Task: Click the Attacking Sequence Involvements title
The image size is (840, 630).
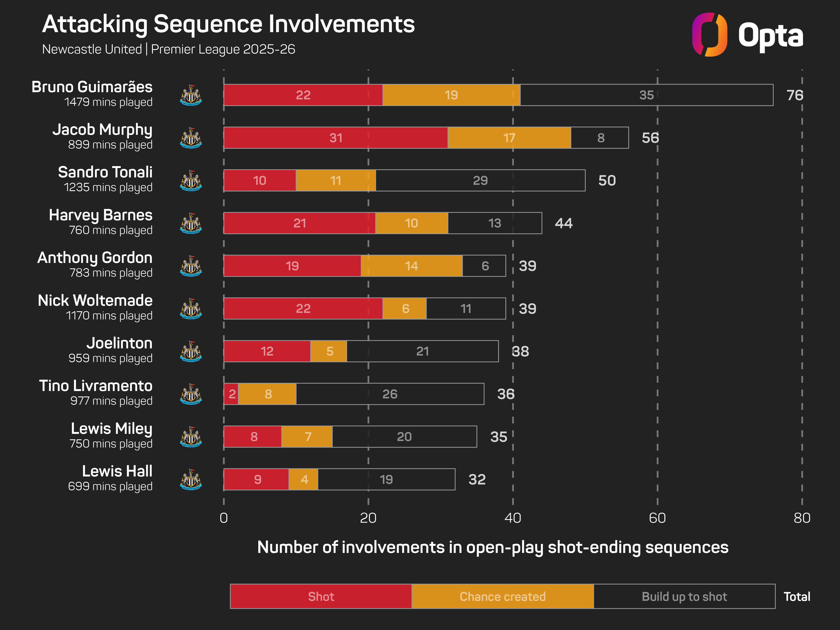Action: 228,24
